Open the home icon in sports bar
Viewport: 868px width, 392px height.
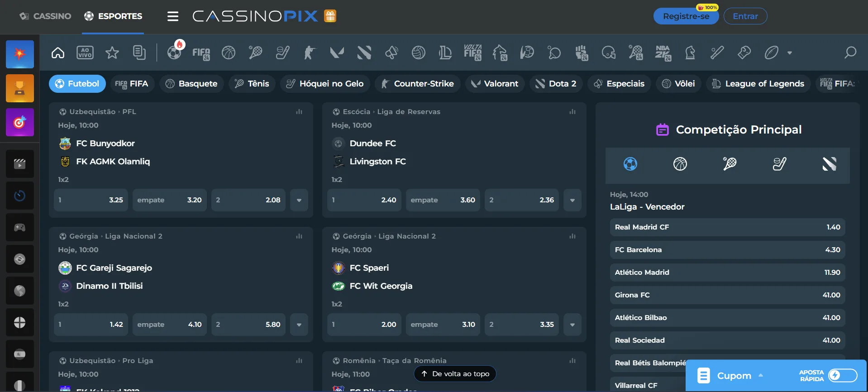click(58, 53)
